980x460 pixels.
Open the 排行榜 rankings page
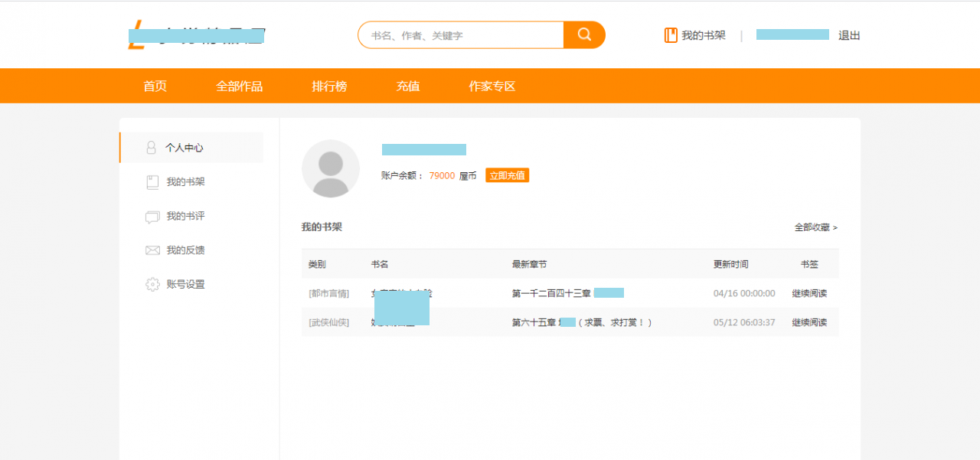tap(329, 86)
